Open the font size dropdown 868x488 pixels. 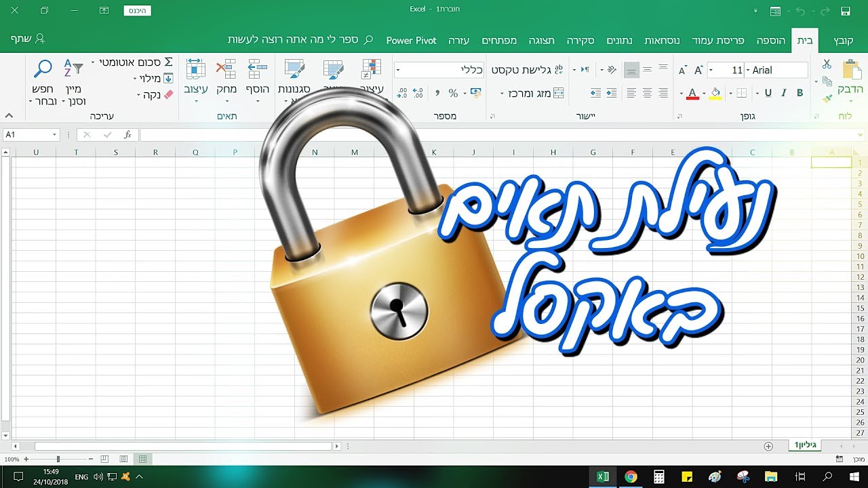[x=711, y=70]
